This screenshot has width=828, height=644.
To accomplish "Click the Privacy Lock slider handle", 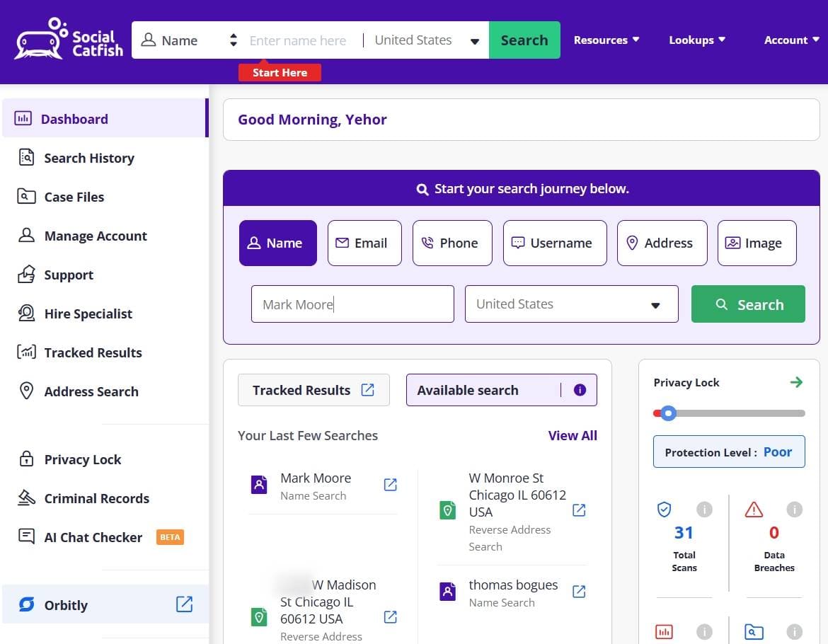I will click(x=669, y=413).
